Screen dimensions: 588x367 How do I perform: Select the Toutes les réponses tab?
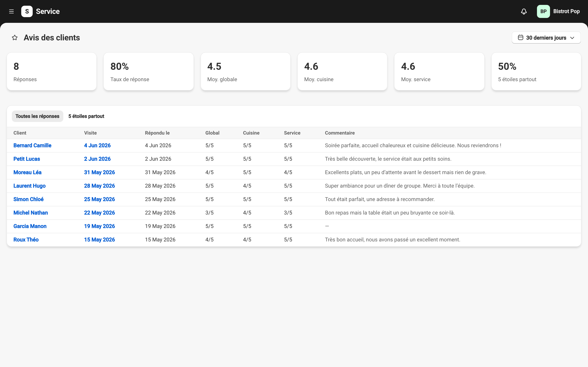37,116
